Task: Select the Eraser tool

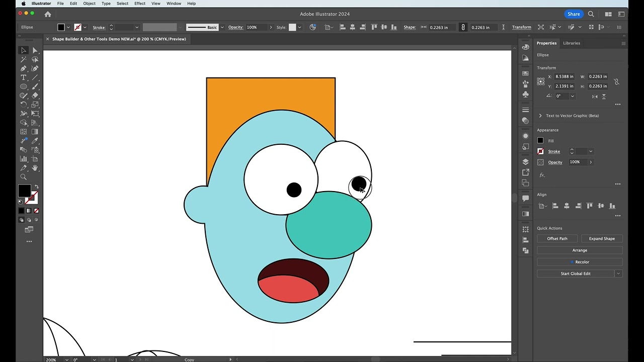Action: click(35, 96)
